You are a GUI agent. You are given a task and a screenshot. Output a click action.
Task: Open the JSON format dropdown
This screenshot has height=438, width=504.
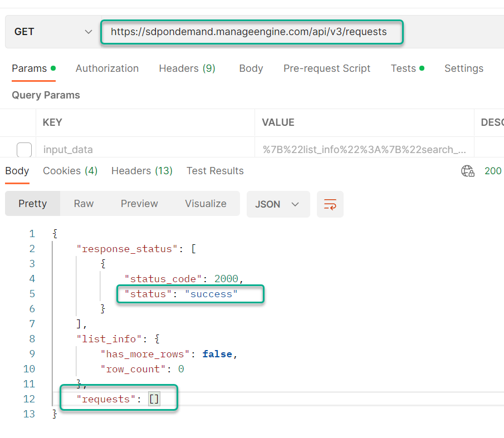point(278,204)
